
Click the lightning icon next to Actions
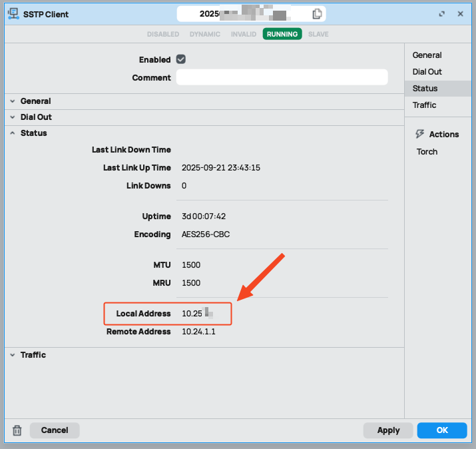[419, 134]
